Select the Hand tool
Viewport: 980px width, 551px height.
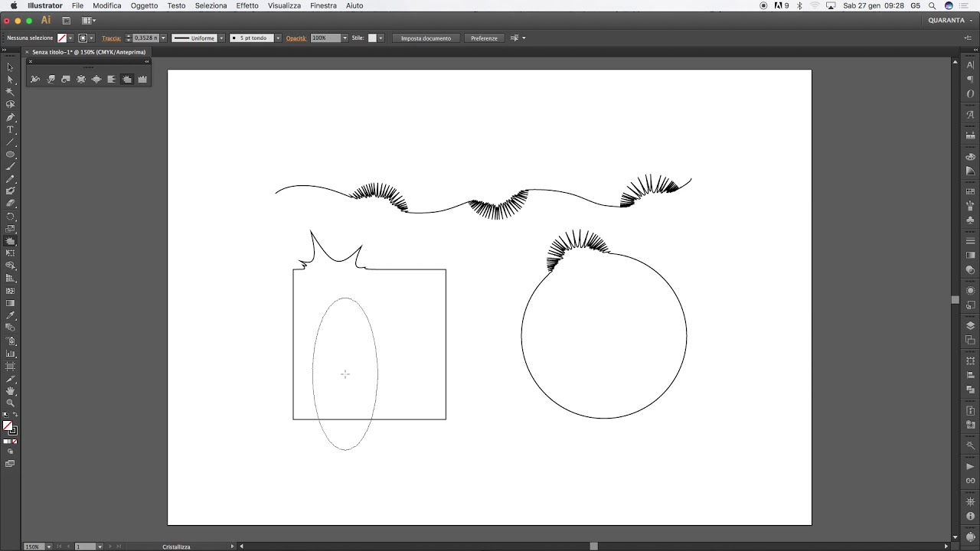[10, 390]
